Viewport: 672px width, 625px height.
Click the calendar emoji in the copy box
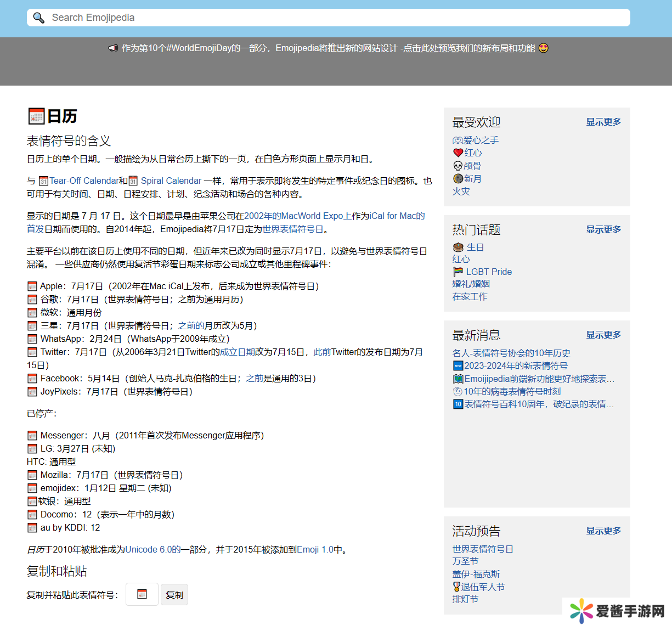tap(142, 594)
